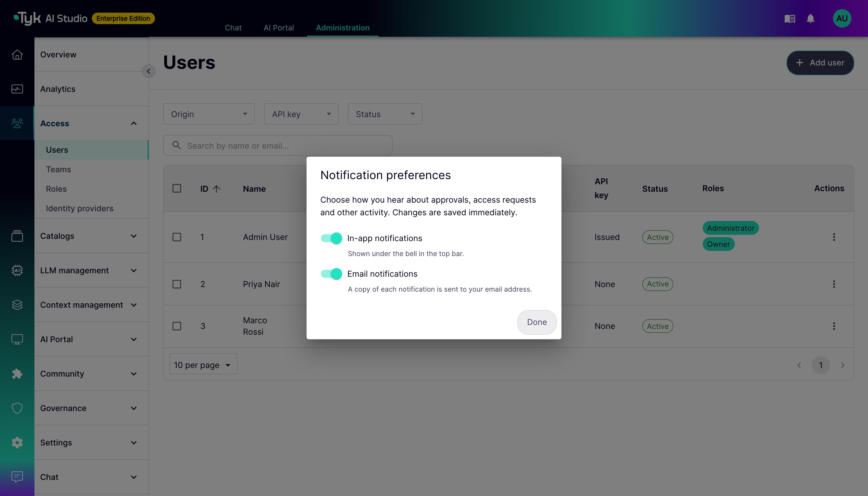The height and width of the screenshot is (496, 868).
Task: Open the analytics monitor icon
Action: point(17,89)
